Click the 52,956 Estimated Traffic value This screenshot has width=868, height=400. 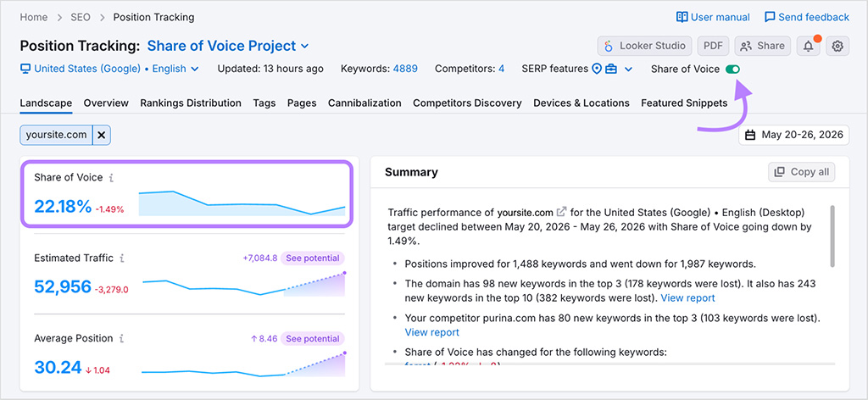(x=63, y=286)
